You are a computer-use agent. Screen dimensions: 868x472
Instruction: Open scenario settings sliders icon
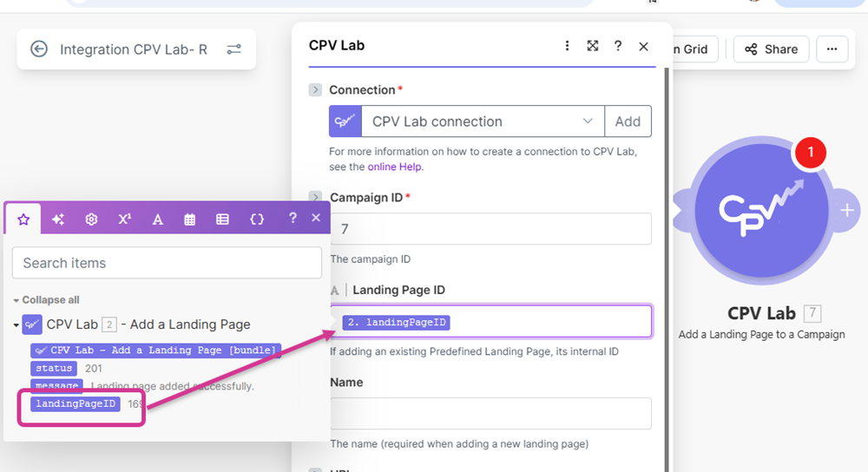coord(233,49)
